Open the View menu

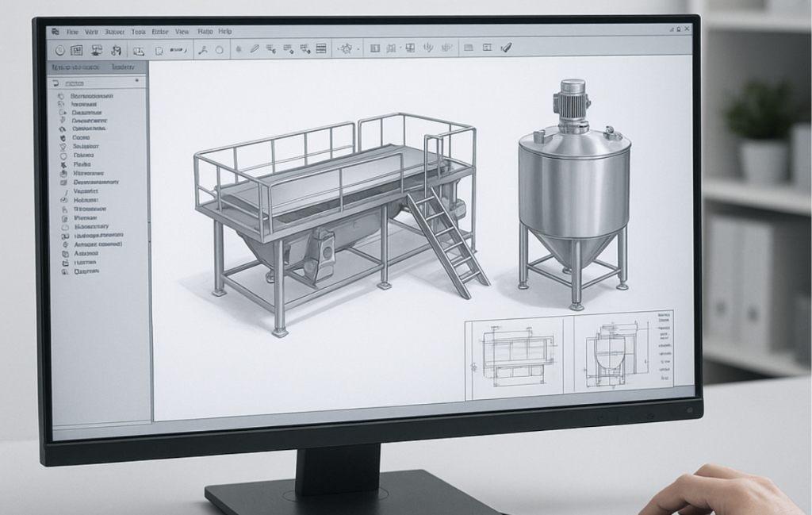click(x=182, y=31)
